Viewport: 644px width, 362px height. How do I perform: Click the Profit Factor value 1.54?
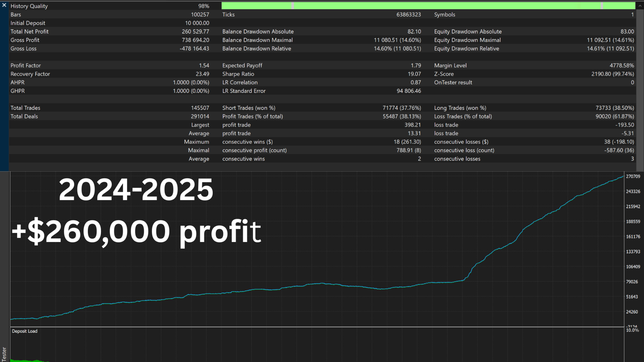click(204, 65)
